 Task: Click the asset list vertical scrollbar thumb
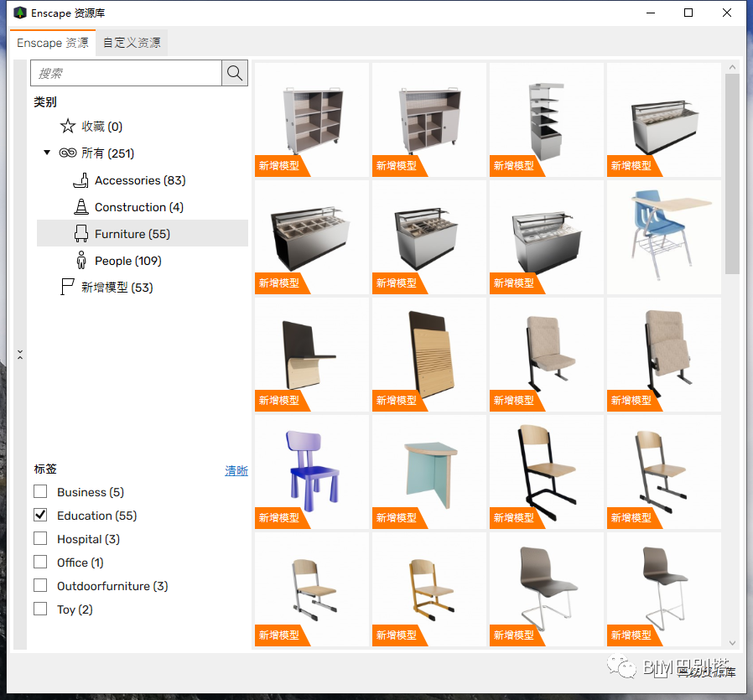coord(732,174)
